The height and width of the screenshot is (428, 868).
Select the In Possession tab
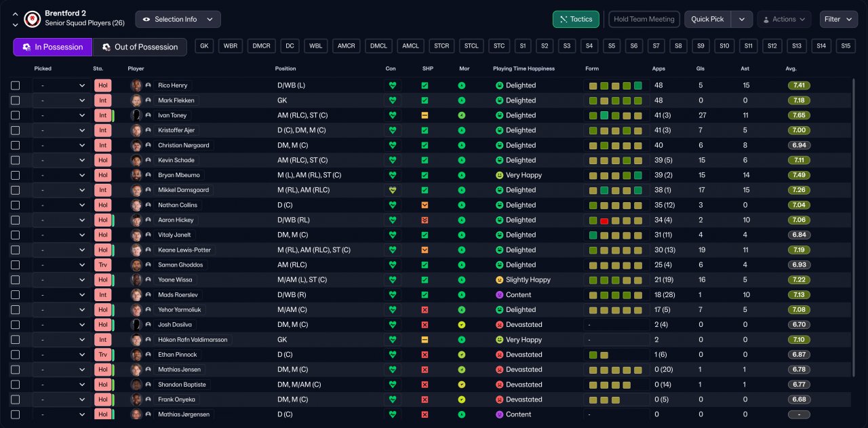(x=52, y=47)
